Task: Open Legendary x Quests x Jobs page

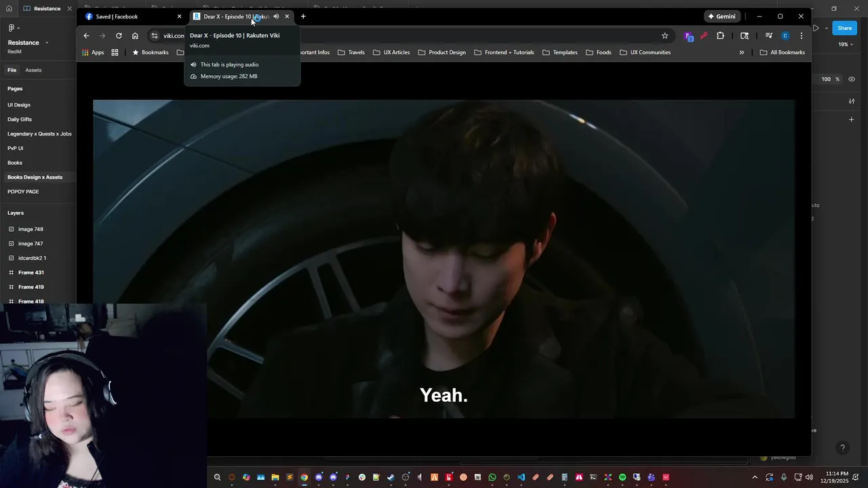Action: click(x=39, y=134)
